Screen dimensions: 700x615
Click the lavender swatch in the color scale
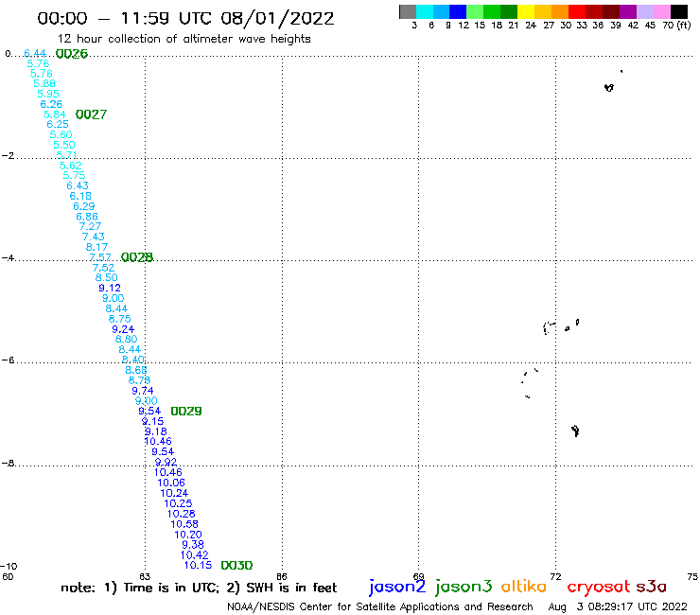(x=645, y=11)
